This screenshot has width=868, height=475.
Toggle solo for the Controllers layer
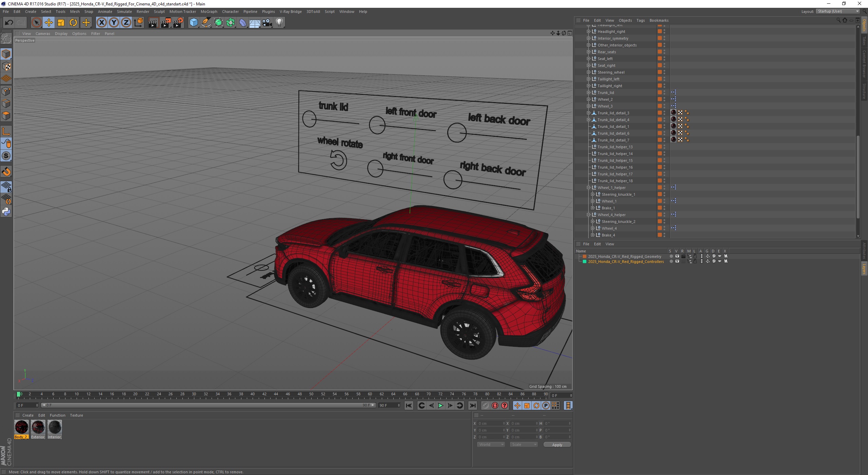tap(671, 262)
